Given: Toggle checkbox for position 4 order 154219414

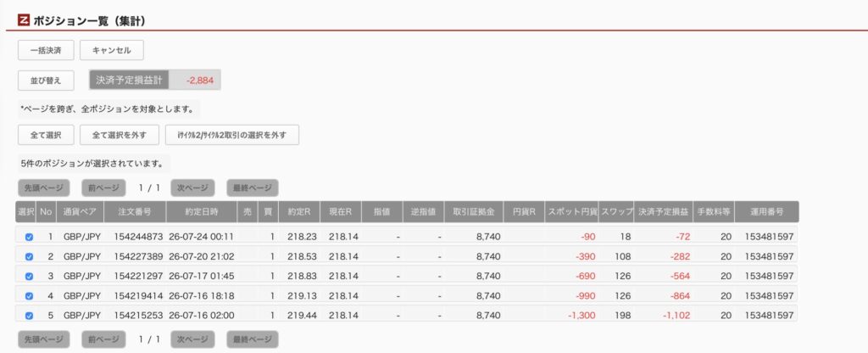Looking at the screenshot, I should pos(29,296).
